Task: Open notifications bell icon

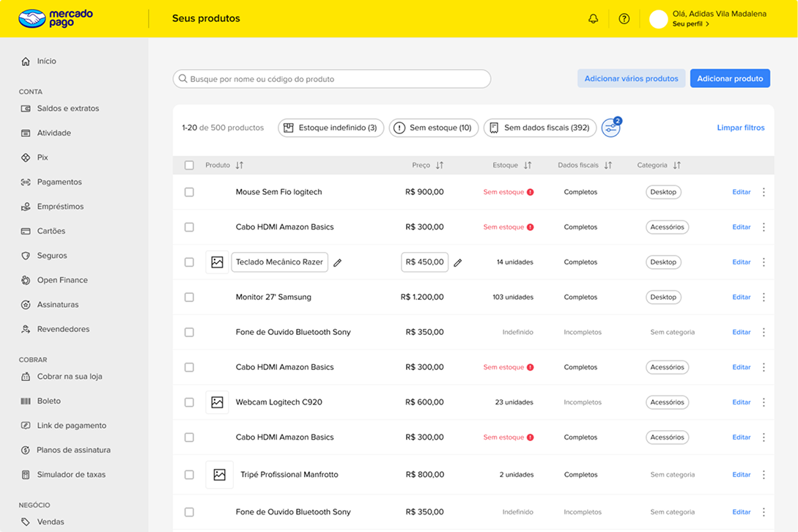Action: [593, 19]
